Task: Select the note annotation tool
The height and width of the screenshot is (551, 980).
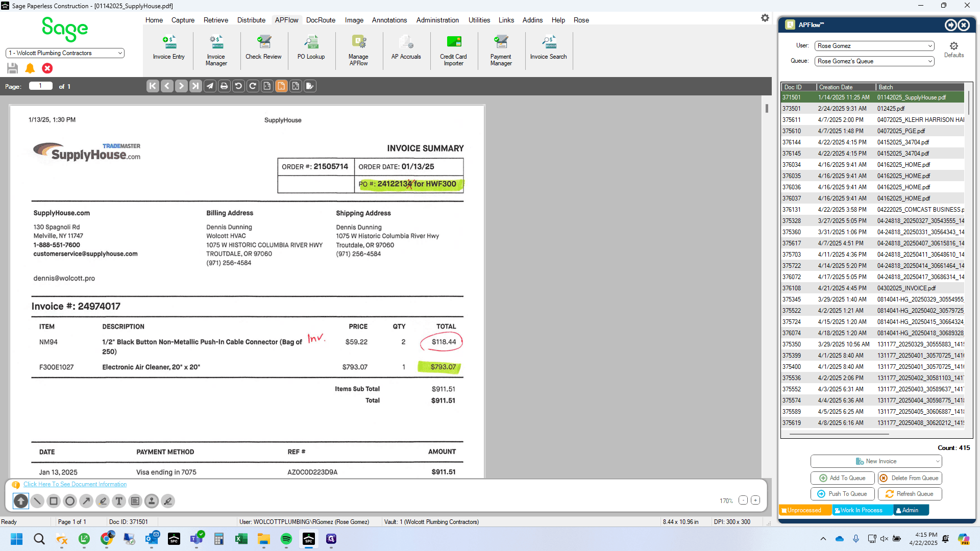Action: coord(135,501)
